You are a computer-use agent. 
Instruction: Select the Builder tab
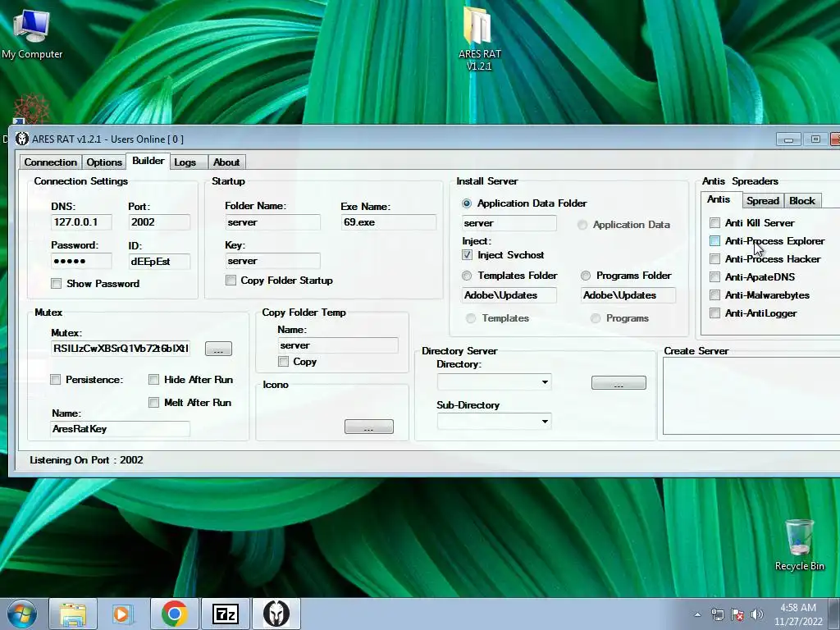click(148, 161)
